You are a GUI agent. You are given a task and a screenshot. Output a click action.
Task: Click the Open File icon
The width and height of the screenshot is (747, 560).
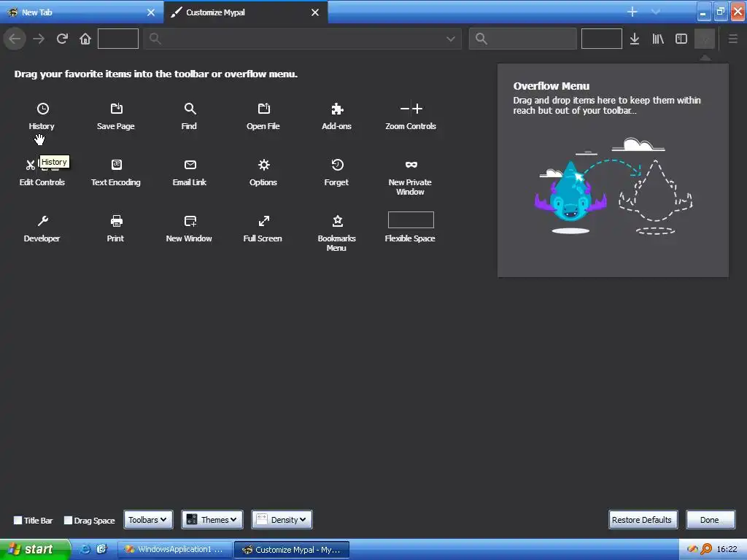[263, 109]
